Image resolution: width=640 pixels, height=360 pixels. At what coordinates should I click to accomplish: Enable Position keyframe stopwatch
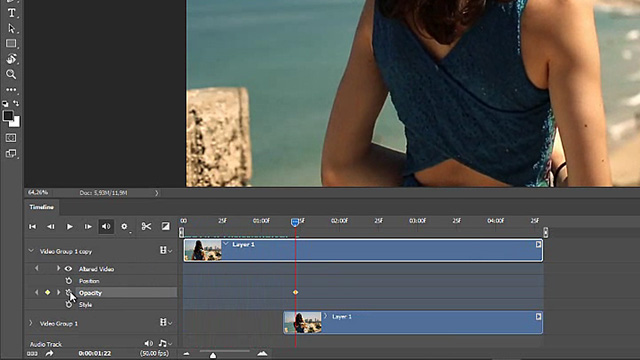(69, 281)
